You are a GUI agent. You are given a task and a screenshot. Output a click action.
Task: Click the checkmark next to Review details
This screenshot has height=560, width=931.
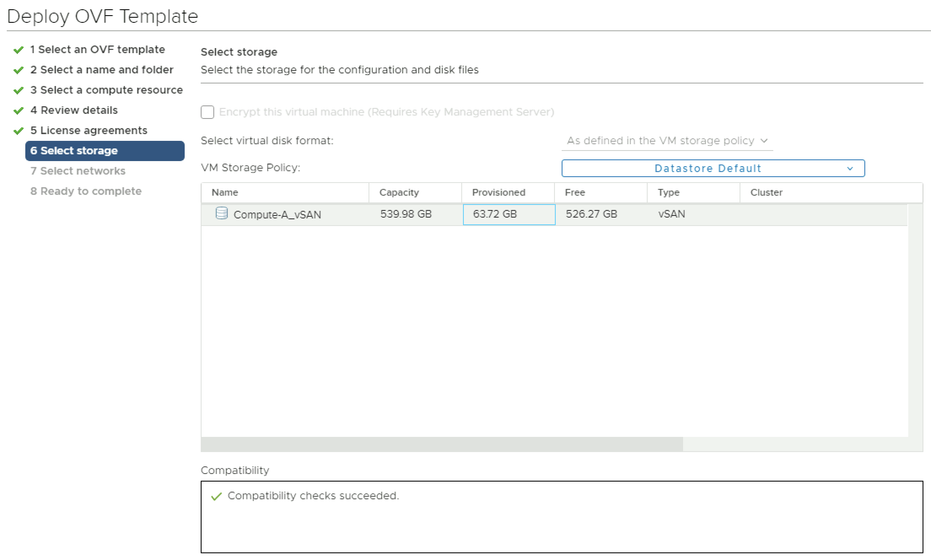click(18, 111)
